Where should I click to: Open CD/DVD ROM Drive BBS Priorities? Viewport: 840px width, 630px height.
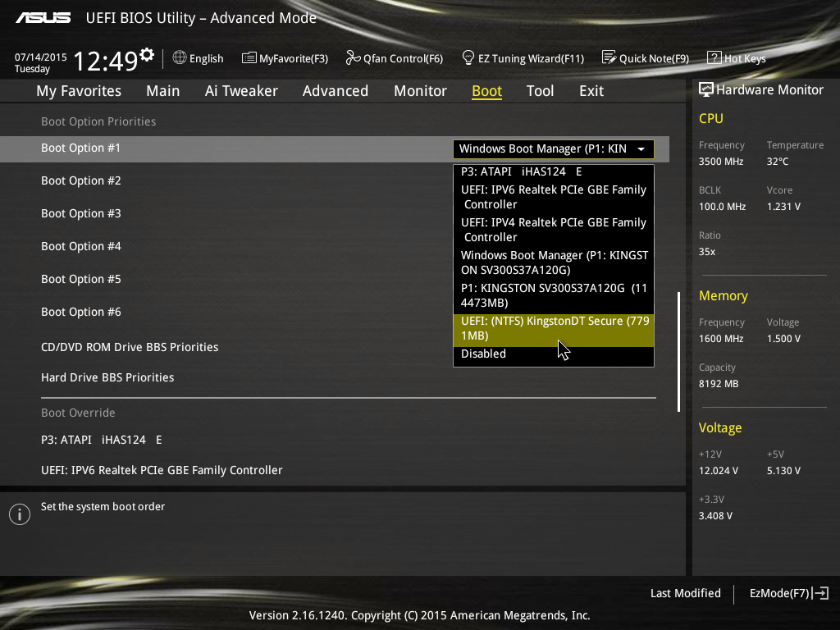130,347
